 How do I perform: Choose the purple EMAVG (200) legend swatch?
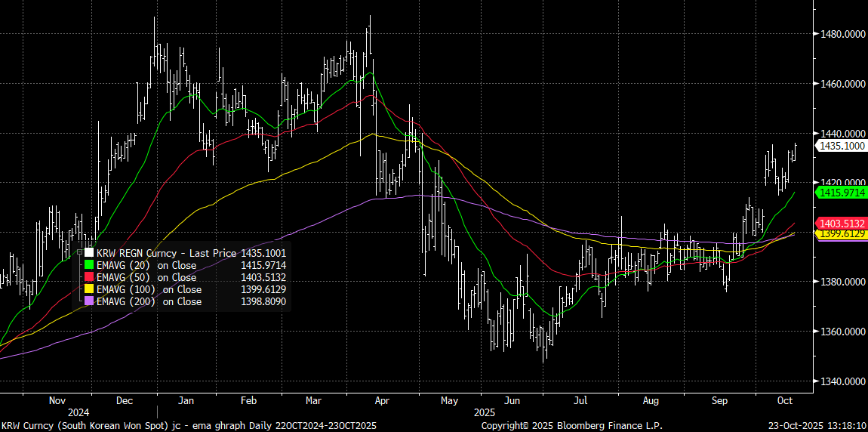pos(90,301)
